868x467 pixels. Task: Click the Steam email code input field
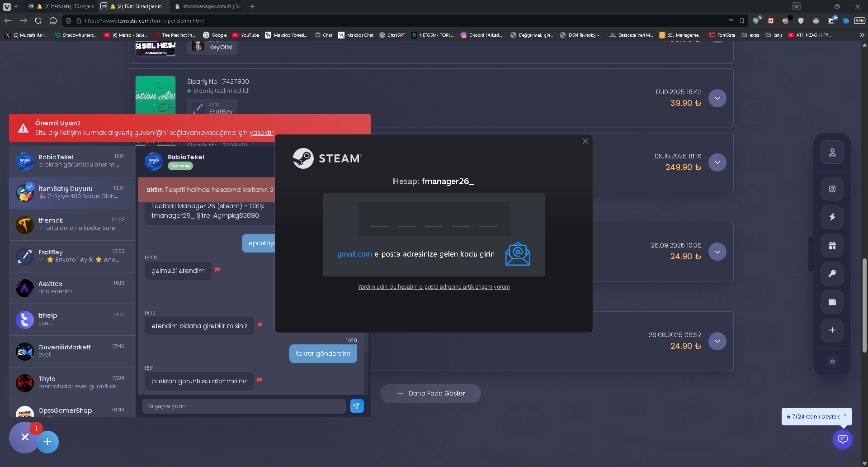[434, 219]
